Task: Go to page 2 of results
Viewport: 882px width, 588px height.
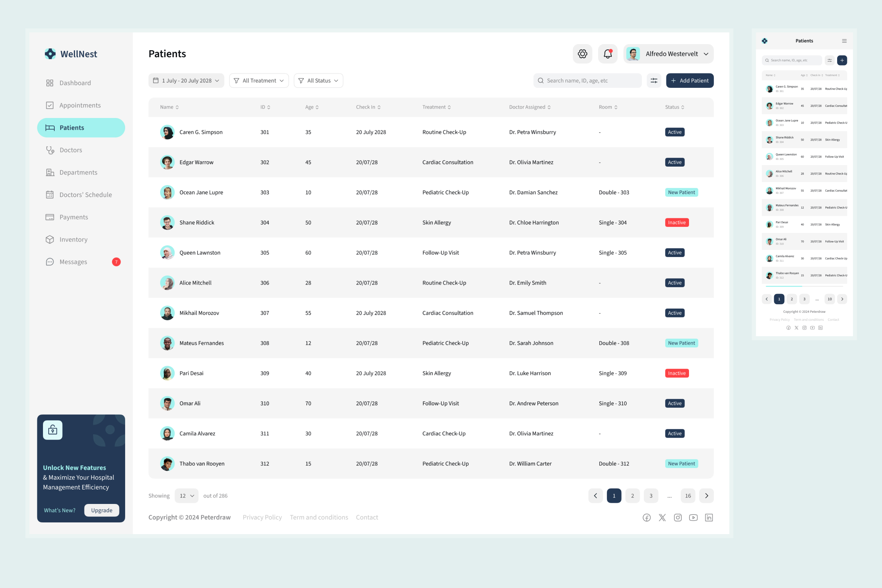Action: [x=632, y=496]
